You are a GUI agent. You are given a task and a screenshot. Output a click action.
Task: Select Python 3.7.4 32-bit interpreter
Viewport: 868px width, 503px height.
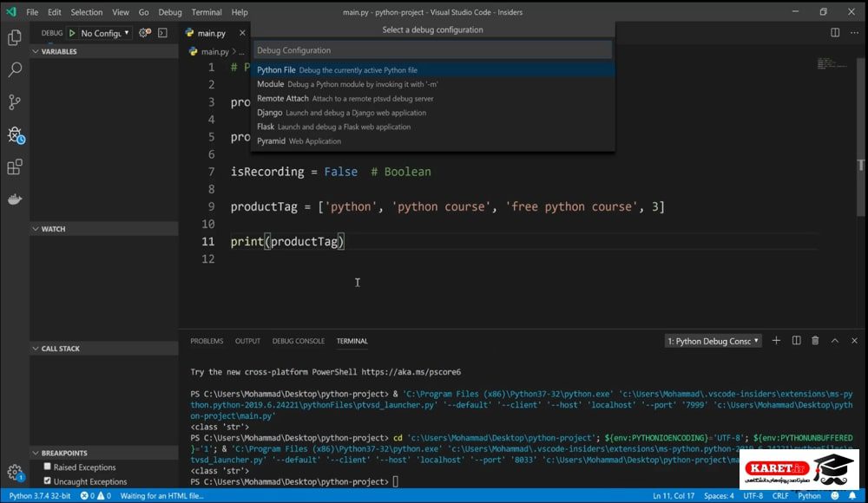(x=40, y=496)
